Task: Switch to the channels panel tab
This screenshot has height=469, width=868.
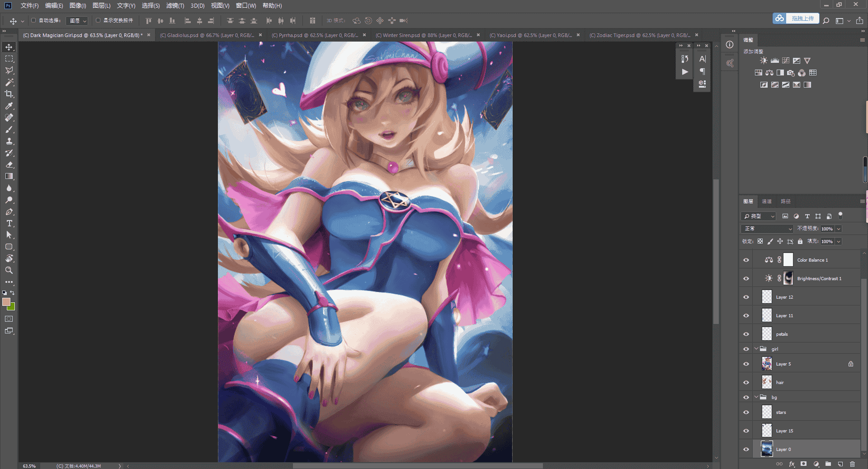Action: tap(767, 201)
